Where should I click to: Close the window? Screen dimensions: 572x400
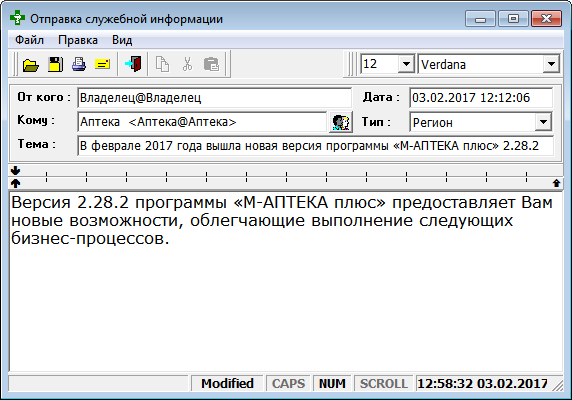(x=546, y=19)
